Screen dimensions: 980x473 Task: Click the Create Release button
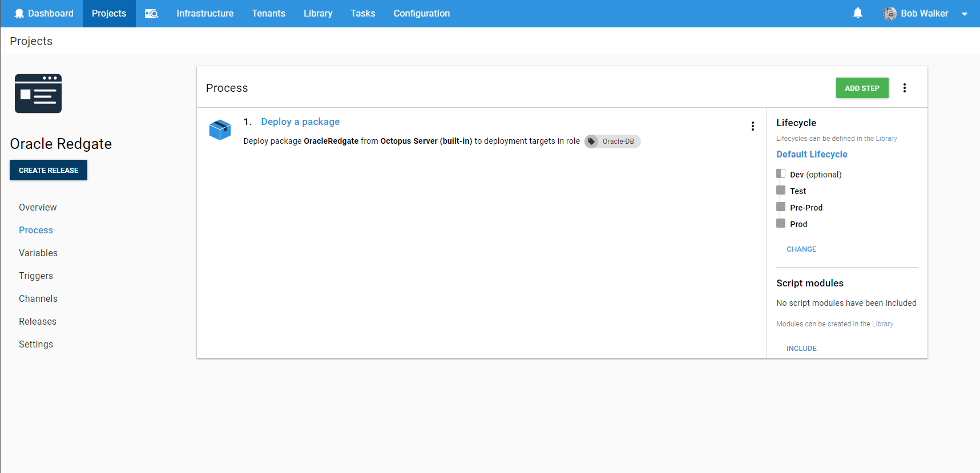[x=49, y=170]
